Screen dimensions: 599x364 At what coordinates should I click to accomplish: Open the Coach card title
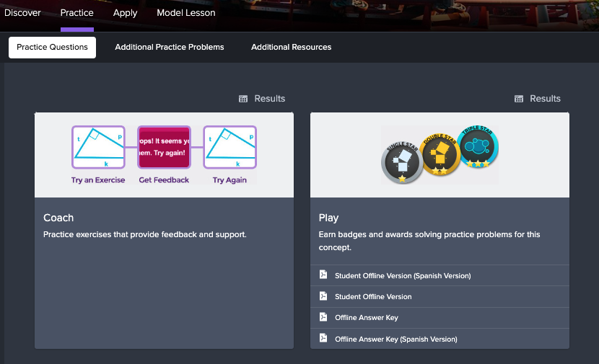pos(58,218)
